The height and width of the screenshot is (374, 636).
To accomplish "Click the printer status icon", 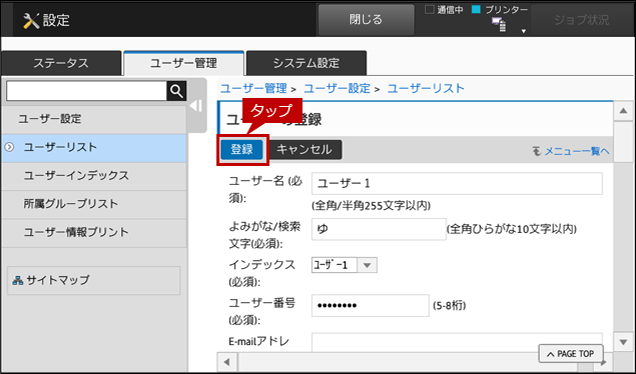I will [499, 24].
